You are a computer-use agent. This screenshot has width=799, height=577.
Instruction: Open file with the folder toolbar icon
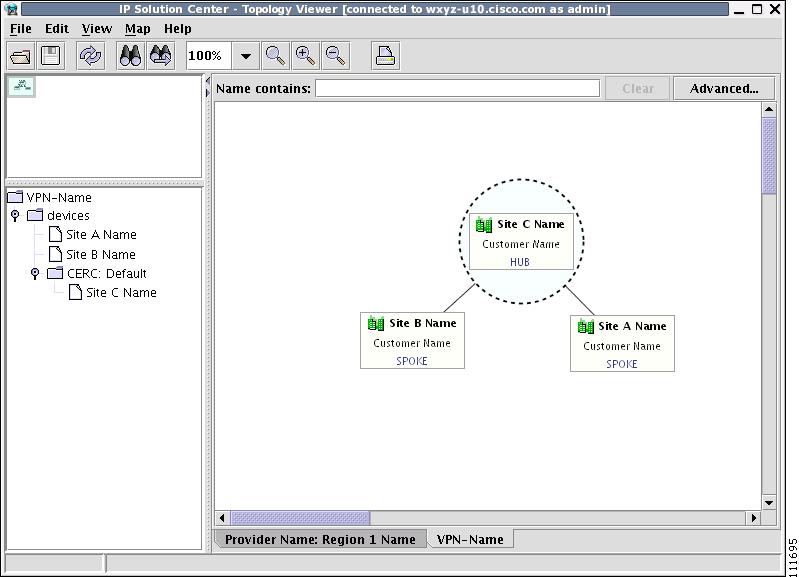coord(20,56)
